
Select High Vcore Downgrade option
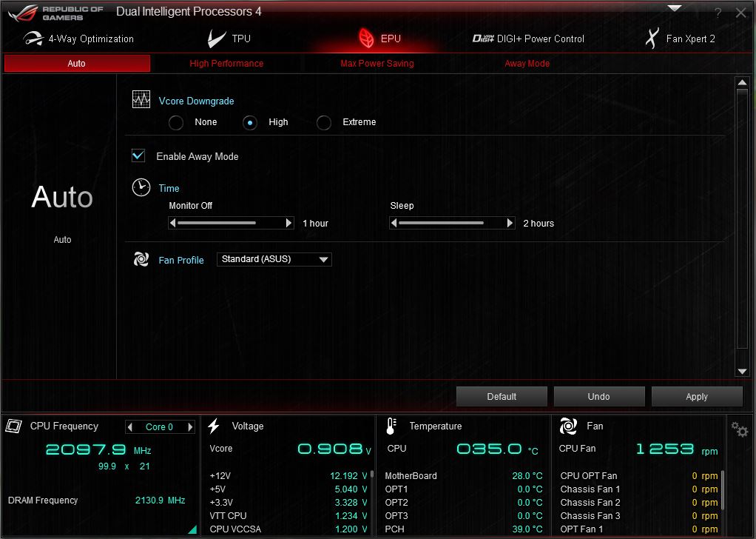(250, 123)
